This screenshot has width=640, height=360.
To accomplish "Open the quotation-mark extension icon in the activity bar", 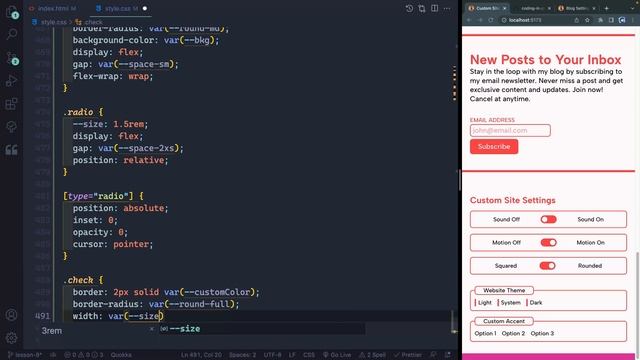I will point(11,150).
